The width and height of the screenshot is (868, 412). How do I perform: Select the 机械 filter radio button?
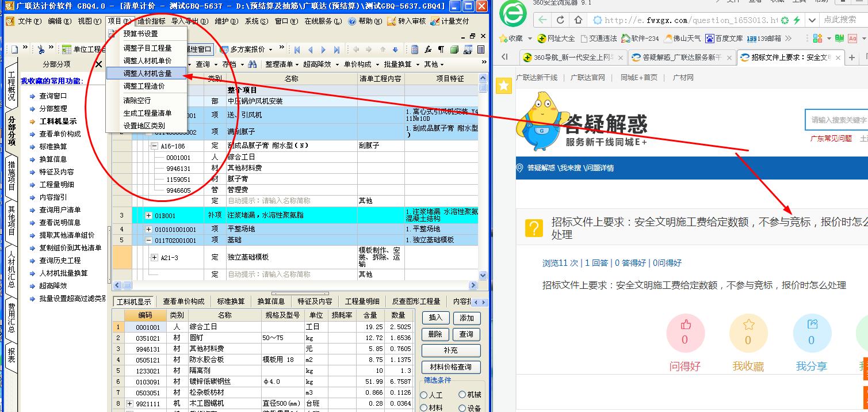click(462, 395)
